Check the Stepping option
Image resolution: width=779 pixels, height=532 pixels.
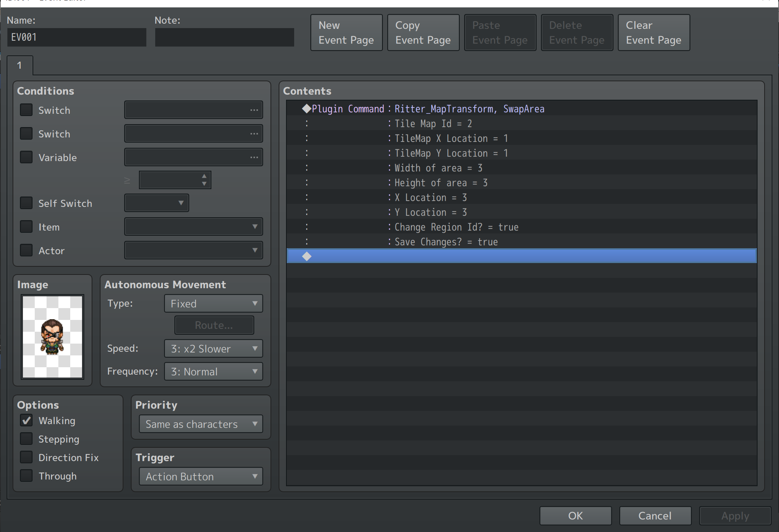pyautogui.click(x=26, y=439)
